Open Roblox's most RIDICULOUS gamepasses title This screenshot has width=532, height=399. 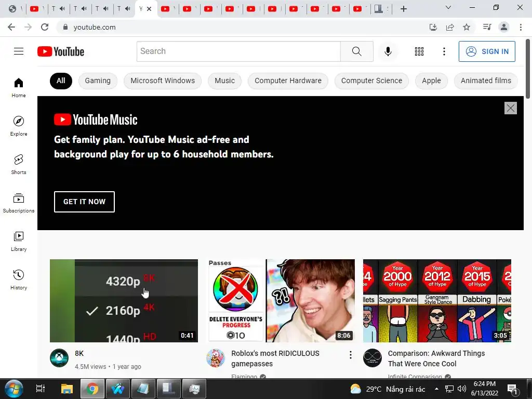click(x=275, y=358)
